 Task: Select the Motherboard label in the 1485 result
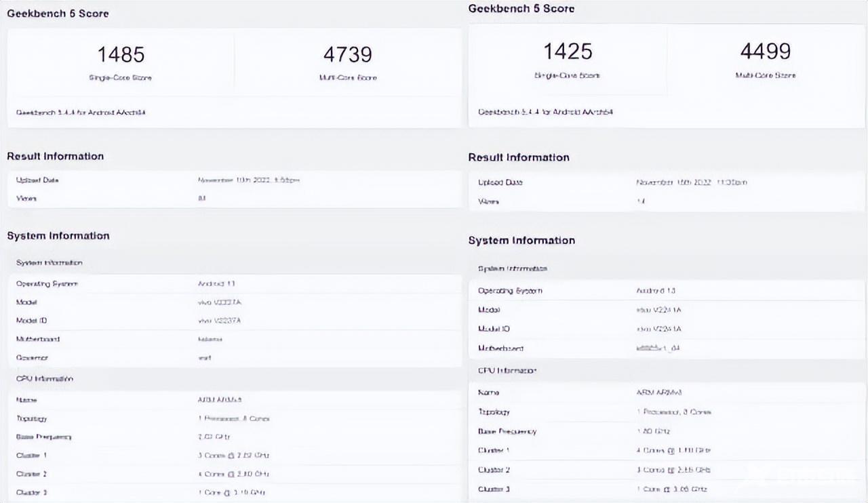(x=37, y=339)
